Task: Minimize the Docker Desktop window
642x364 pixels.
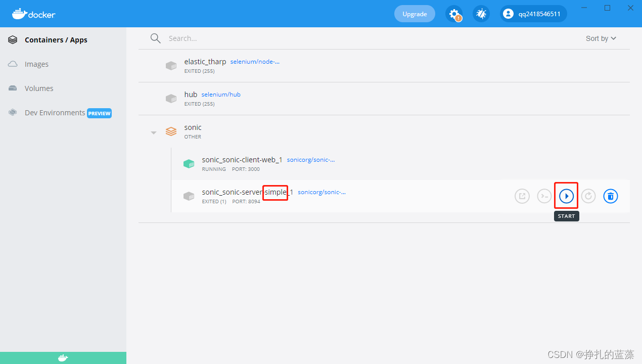Action: [x=584, y=8]
